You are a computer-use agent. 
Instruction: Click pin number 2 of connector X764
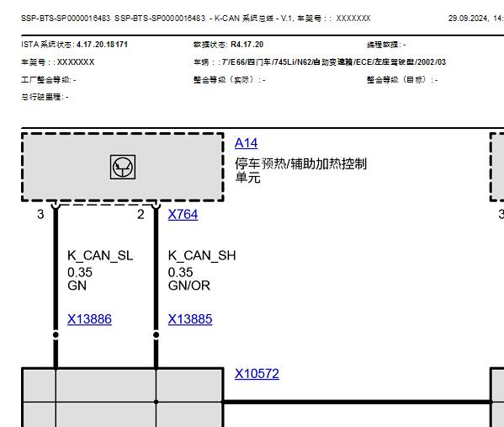(141, 214)
